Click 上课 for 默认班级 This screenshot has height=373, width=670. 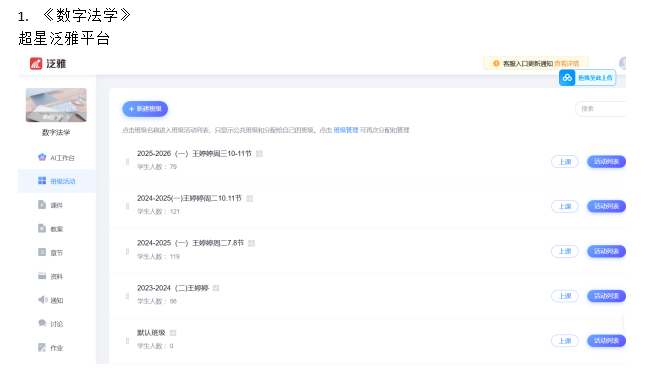(565, 341)
